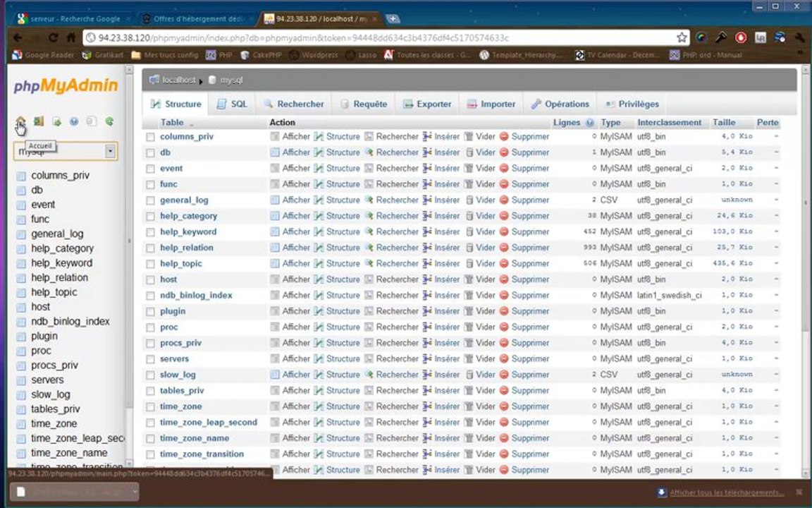
Task: Open the download item dropdown arrow at bottom
Action: (134, 491)
